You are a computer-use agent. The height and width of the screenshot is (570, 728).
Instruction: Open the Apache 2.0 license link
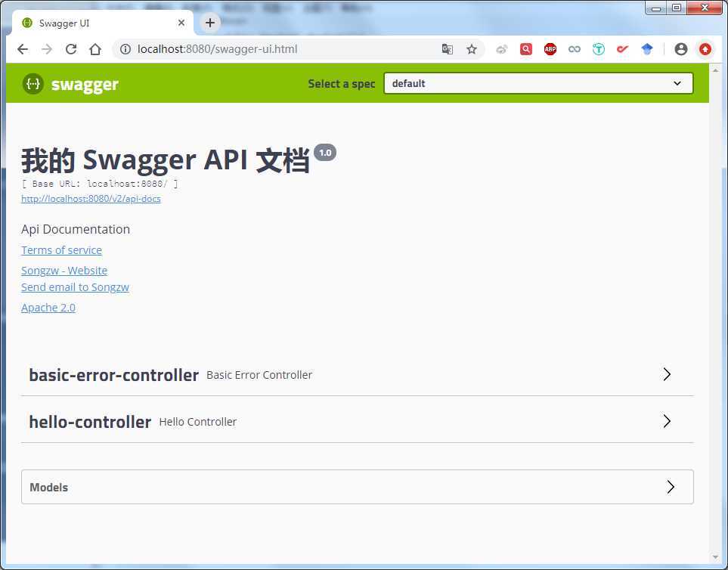pyautogui.click(x=48, y=308)
